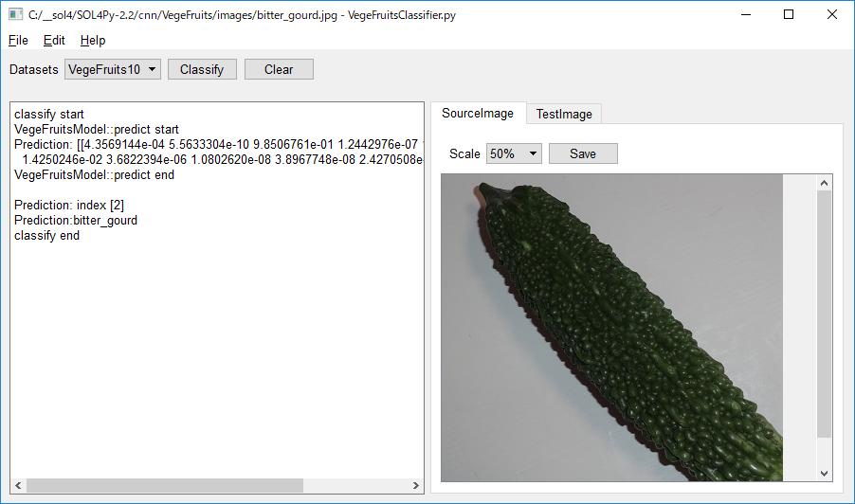Click the log horizontal scrollbar right arrow
The image size is (855, 504).
click(415, 485)
